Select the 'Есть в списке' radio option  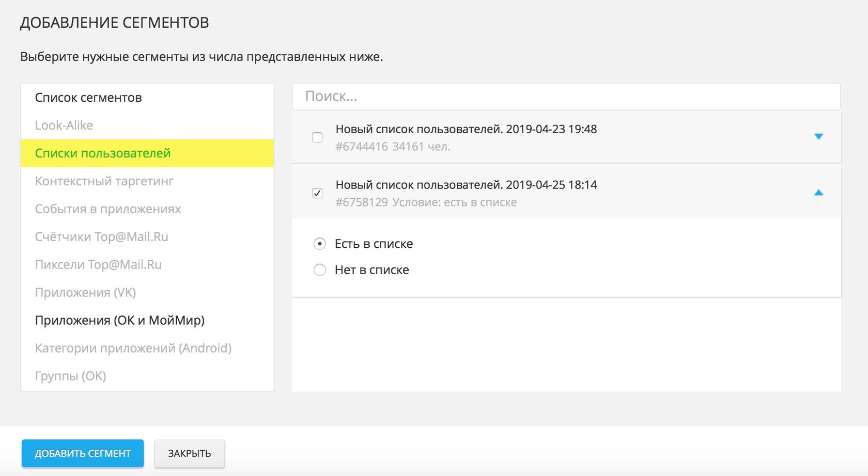(320, 244)
